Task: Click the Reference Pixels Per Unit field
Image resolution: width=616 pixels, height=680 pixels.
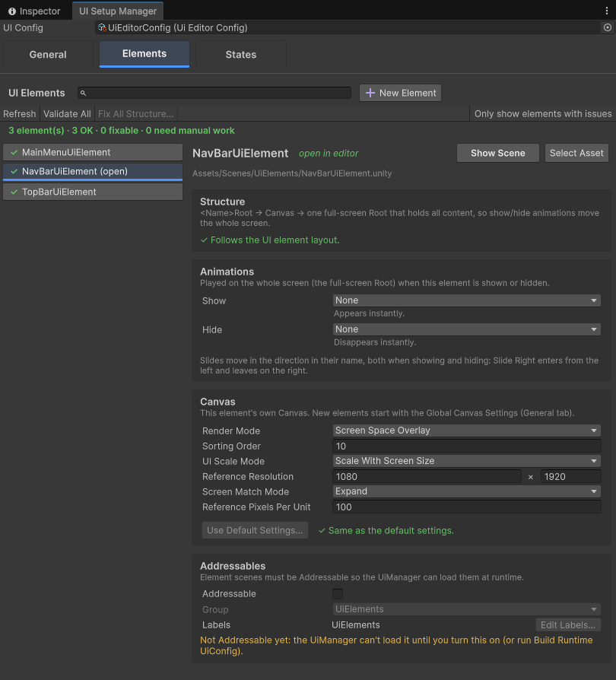Action: tap(466, 507)
